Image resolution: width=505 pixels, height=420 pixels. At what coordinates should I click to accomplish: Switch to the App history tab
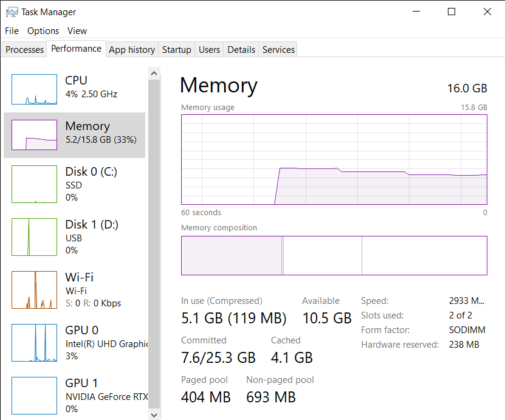(x=132, y=50)
